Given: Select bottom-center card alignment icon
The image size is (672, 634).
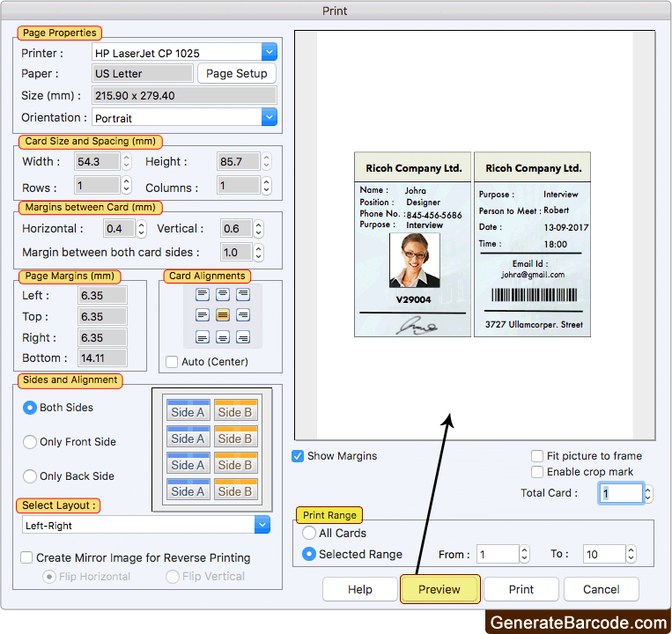Looking at the screenshot, I should 223,337.
